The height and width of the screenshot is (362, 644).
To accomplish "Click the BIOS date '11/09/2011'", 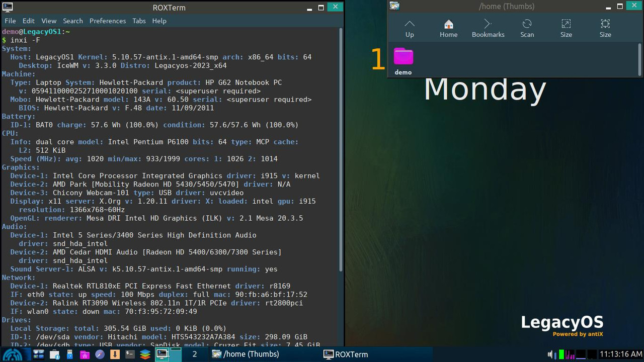I will click(193, 108).
